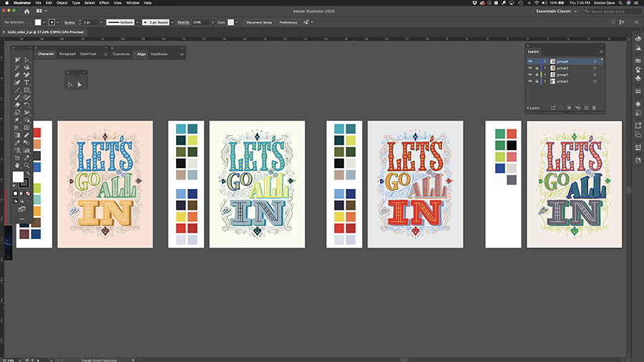644x362 pixels.
Task: Toggle visibility eye of group4 layer
Action: pos(530,61)
